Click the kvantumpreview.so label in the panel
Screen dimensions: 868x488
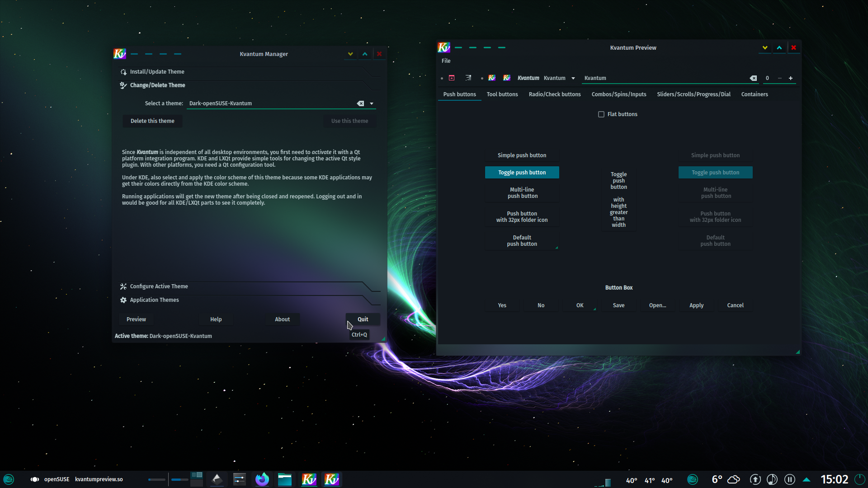point(99,479)
